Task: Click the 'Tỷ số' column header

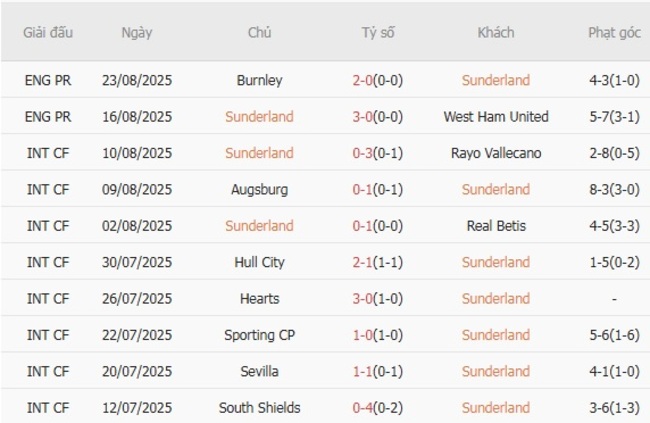Action: [378, 32]
